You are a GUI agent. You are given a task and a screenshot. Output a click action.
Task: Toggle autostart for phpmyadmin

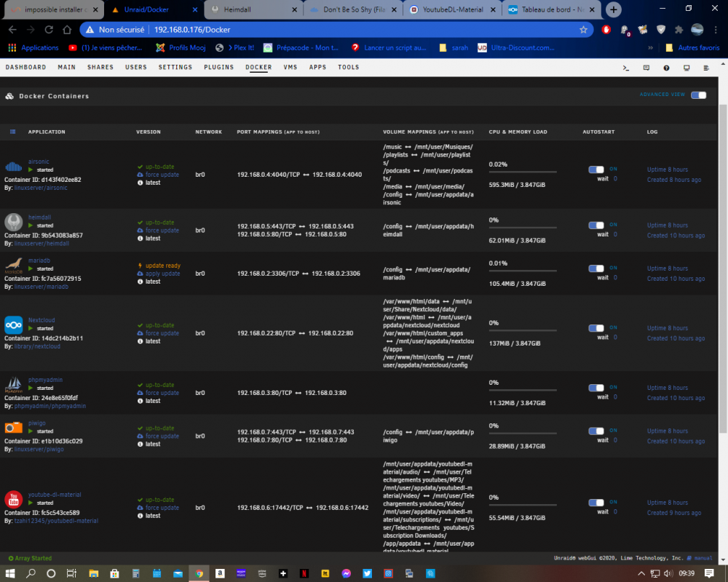596,388
